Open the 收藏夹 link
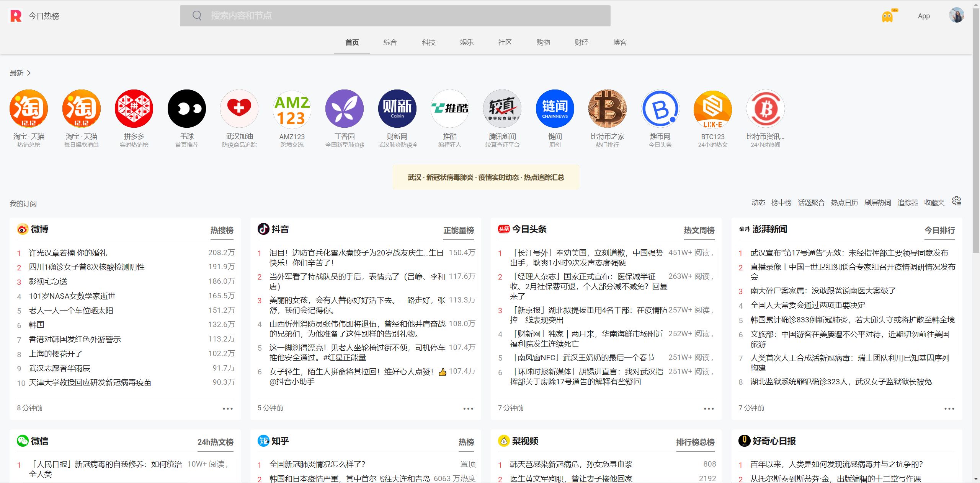980x483 pixels. point(934,203)
